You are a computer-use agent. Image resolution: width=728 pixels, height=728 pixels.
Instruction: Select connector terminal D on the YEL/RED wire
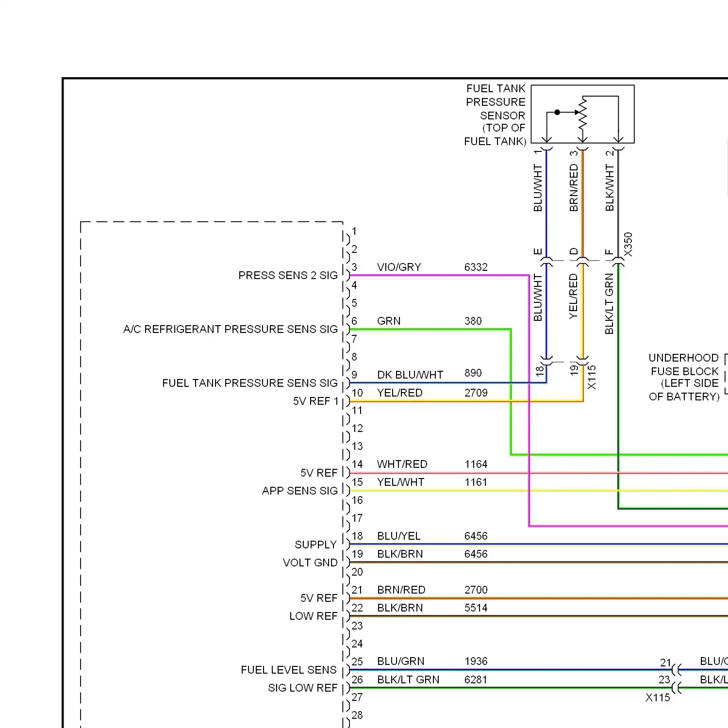click(x=582, y=260)
